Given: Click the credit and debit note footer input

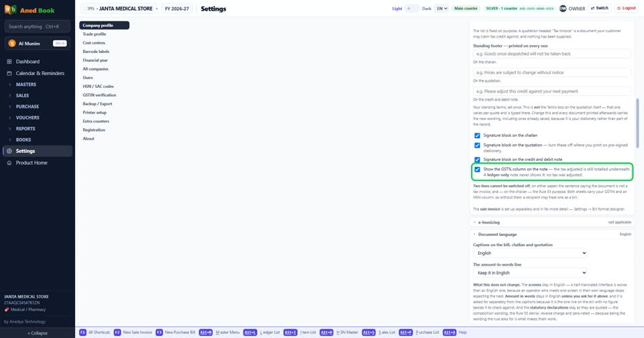Looking at the screenshot, I should (552, 92).
